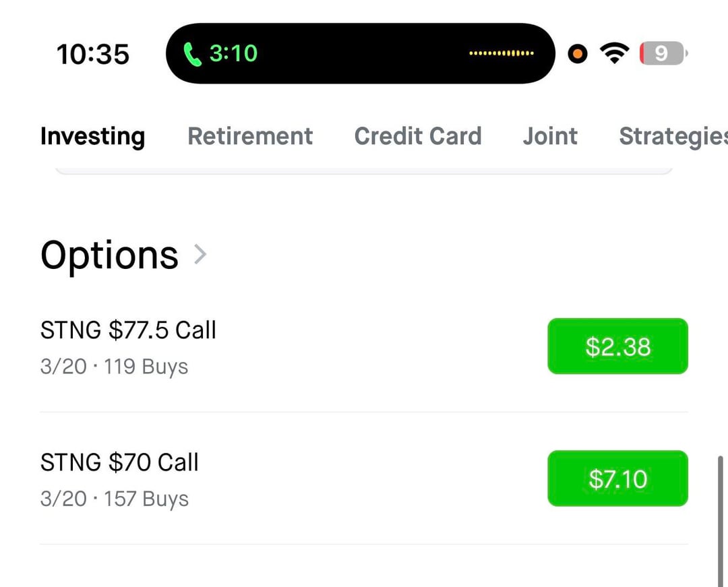The width and height of the screenshot is (728, 587).
Task: Open the STNG $70 Call position
Action: tap(119, 462)
